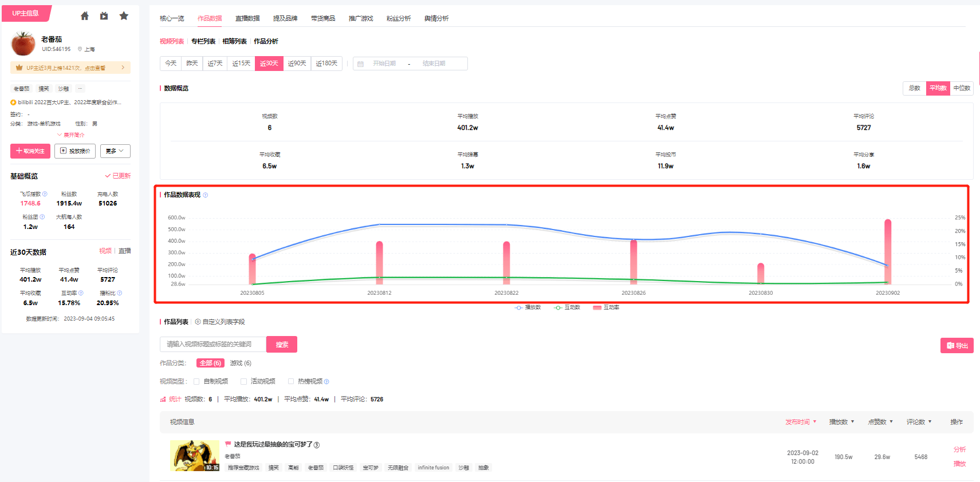Open help icon beside 热榜视频

(326, 382)
